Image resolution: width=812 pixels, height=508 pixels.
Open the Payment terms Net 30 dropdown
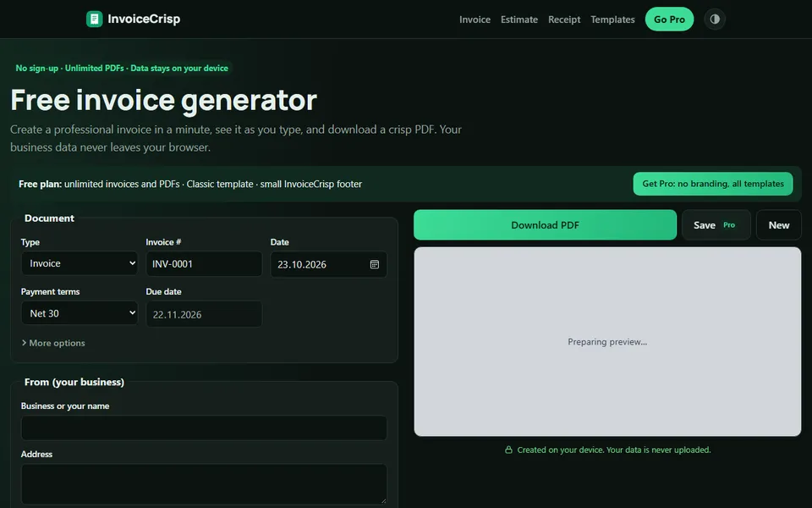(x=80, y=313)
